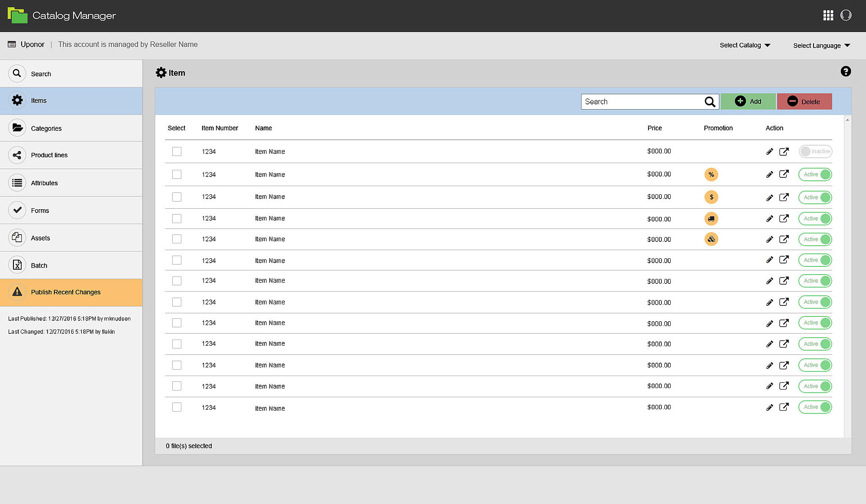Click the dollar promotion icon

711,197
